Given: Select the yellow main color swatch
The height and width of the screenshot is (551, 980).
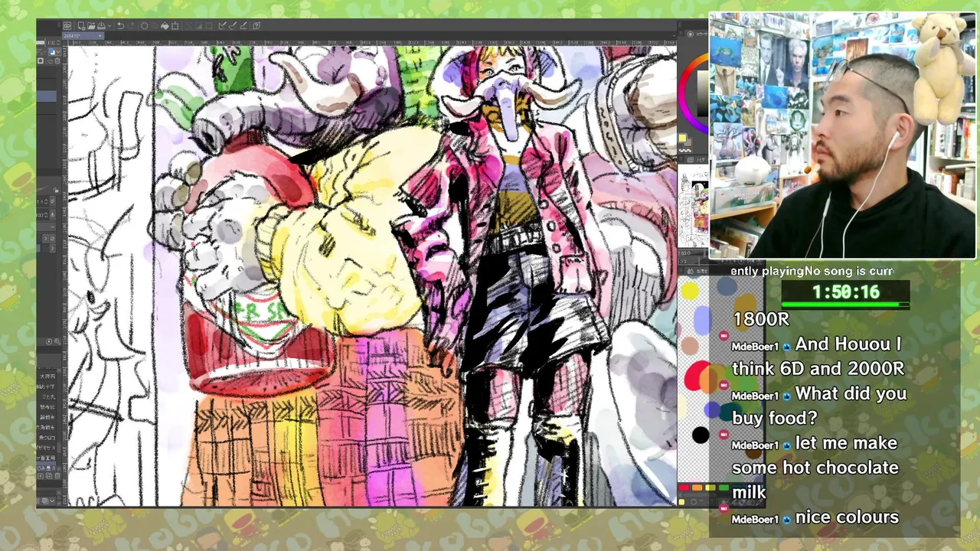Looking at the screenshot, I should [x=682, y=138].
